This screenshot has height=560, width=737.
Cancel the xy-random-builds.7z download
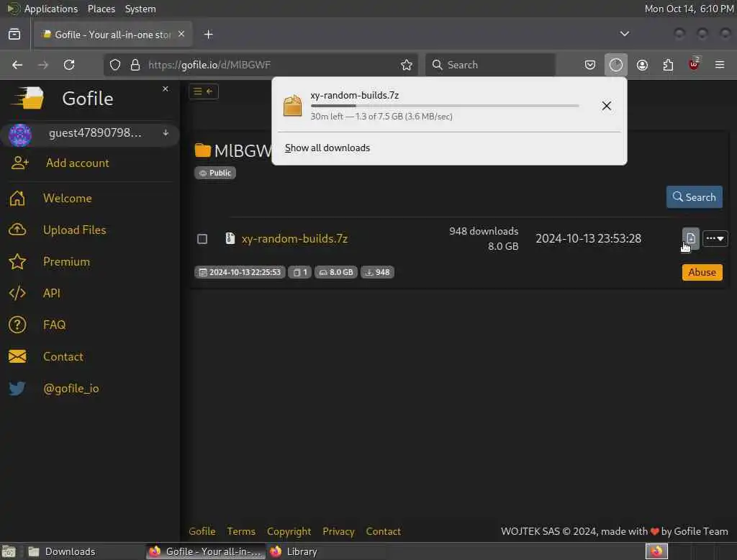606,106
